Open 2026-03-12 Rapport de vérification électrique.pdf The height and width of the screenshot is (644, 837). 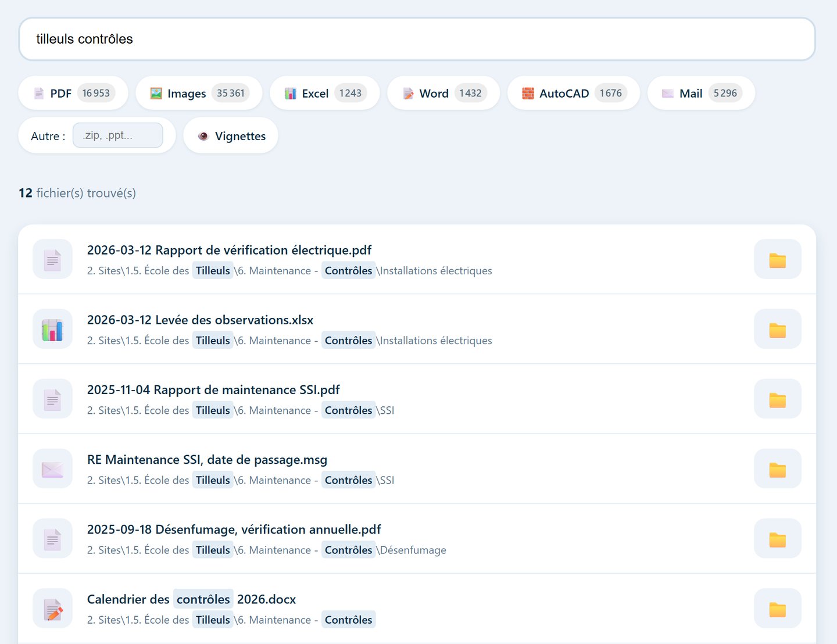(x=229, y=250)
